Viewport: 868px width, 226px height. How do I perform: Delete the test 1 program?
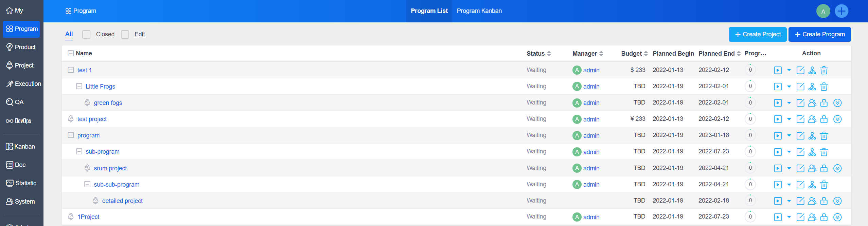click(824, 70)
